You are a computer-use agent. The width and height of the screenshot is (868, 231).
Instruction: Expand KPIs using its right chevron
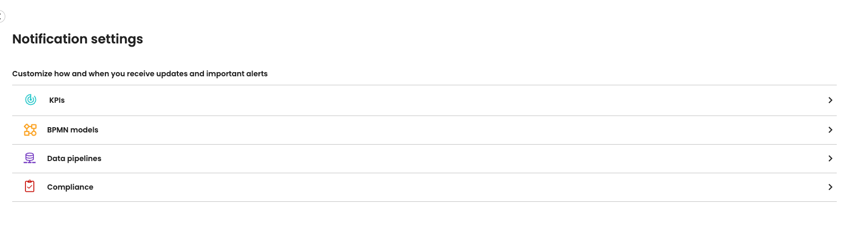click(x=830, y=100)
